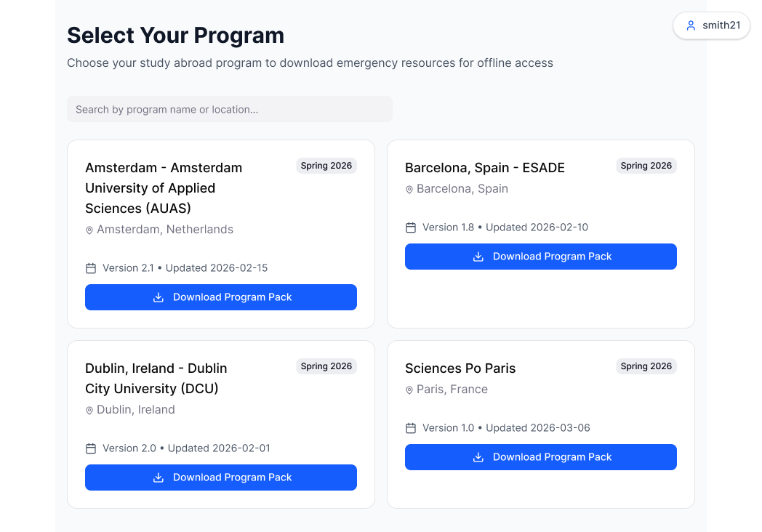The image size is (762, 532).
Task: Click the location pin icon for Paris, France
Action: (409, 390)
